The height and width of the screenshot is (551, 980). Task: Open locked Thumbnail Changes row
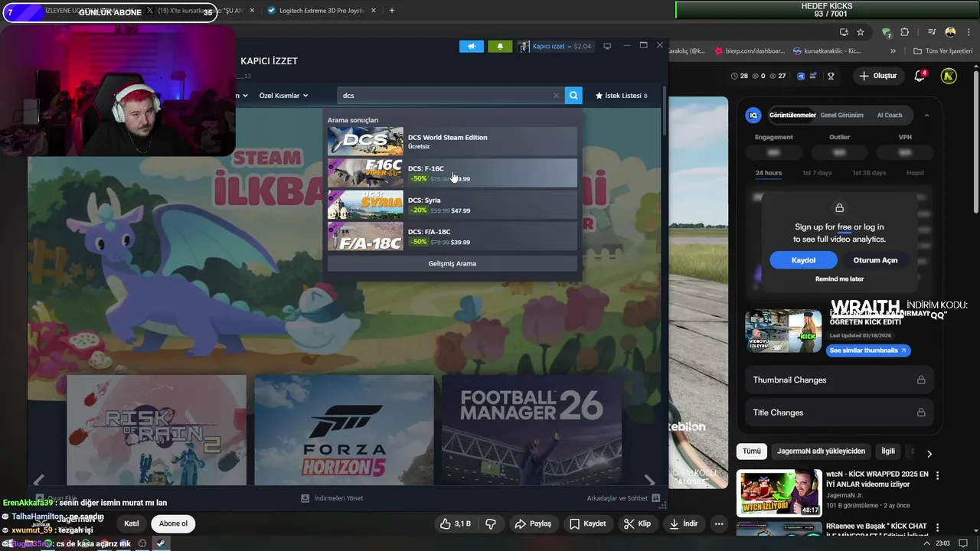(x=839, y=380)
